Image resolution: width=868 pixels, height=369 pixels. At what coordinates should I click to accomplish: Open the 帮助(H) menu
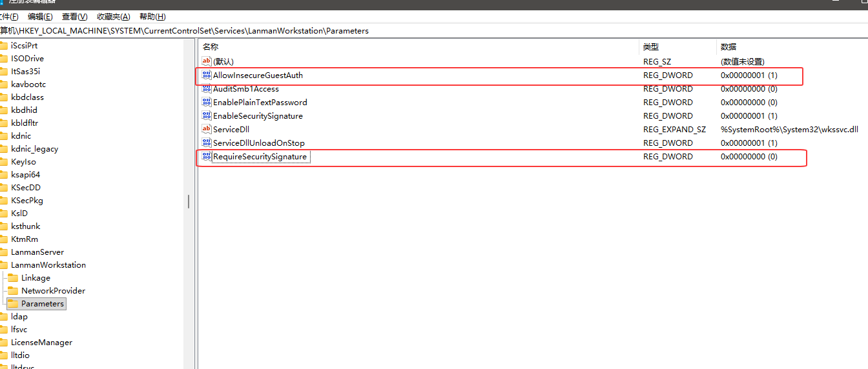click(x=152, y=17)
